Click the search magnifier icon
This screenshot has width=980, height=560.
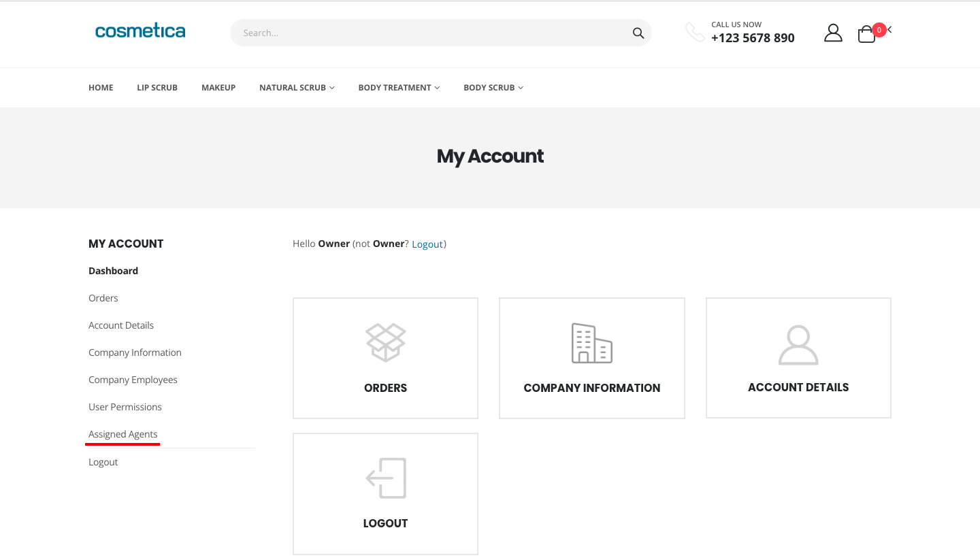638,33
